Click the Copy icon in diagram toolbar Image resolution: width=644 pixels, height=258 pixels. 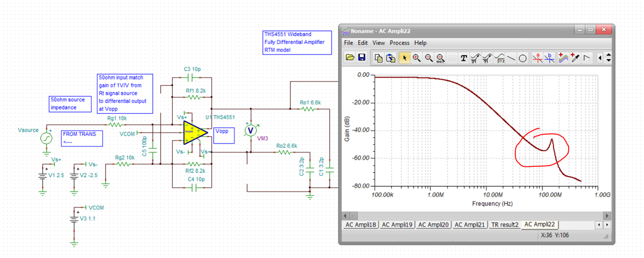pos(379,58)
